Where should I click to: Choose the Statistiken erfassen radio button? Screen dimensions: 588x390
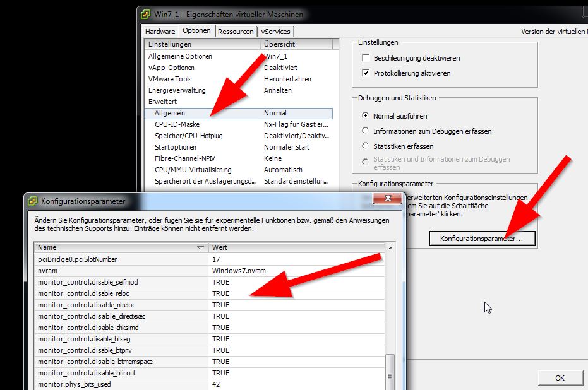tap(365, 146)
